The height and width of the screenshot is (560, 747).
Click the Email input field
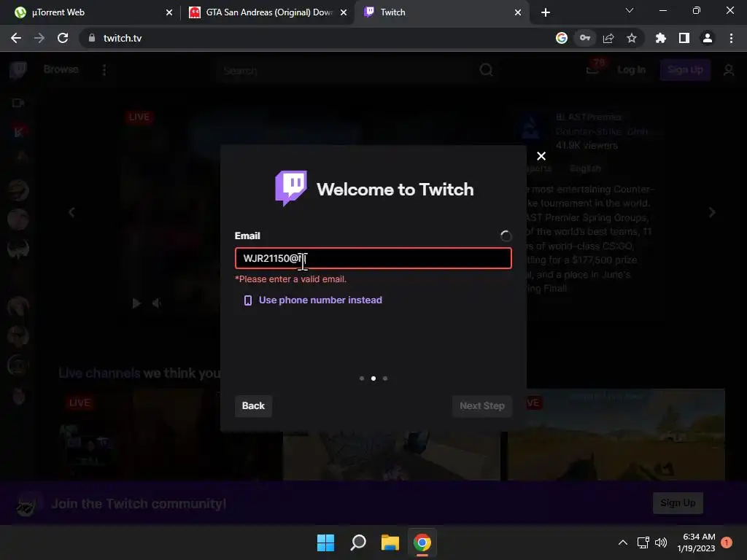pyautogui.click(x=373, y=258)
